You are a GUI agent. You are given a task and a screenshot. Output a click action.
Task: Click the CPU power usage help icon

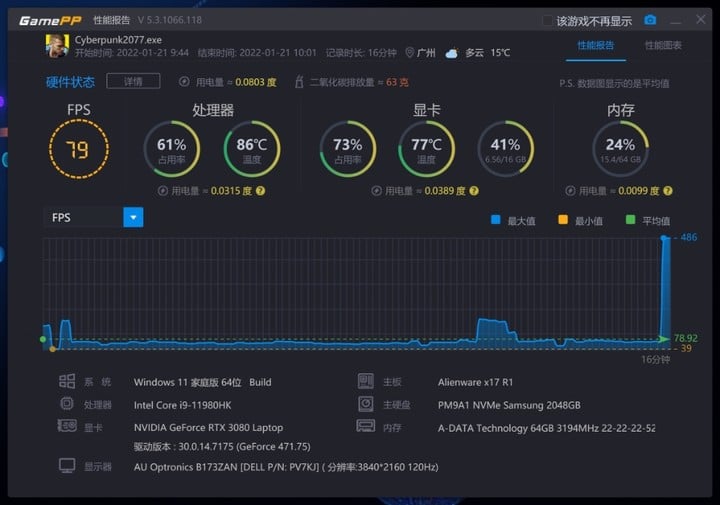coord(261,190)
